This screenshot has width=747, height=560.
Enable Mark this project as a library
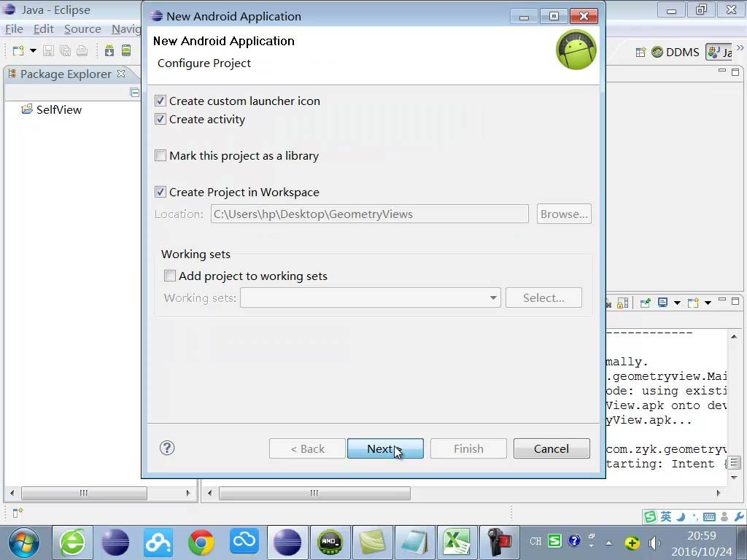[x=160, y=156]
